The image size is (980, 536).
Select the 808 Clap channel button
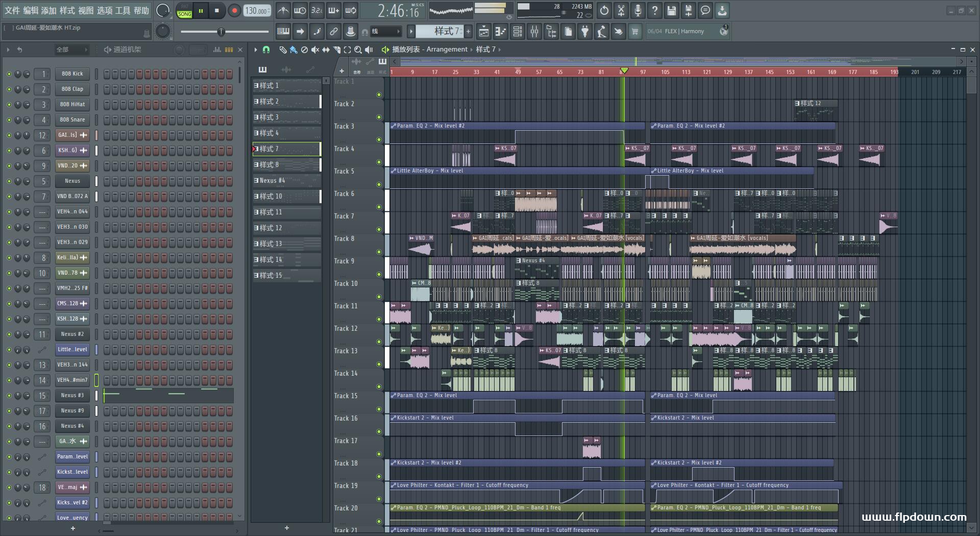72,89
